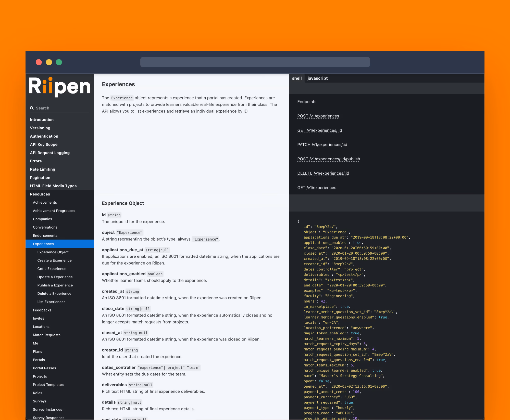
Task: Jump to Get a Experience subsection
Action: pos(52,269)
